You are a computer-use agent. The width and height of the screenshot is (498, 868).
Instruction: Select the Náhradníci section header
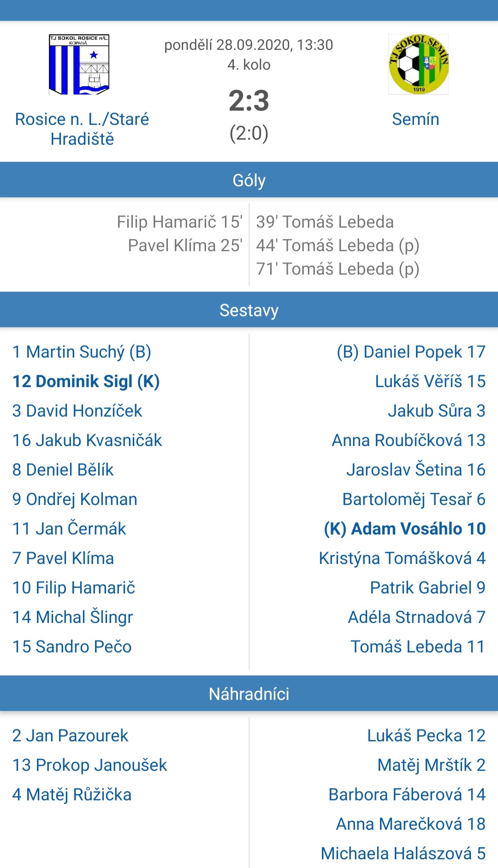click(x=249, y=694)
